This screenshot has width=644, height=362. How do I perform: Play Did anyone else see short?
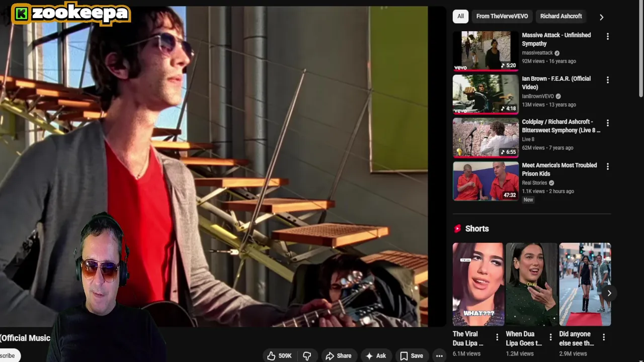[x=585, y=285]
